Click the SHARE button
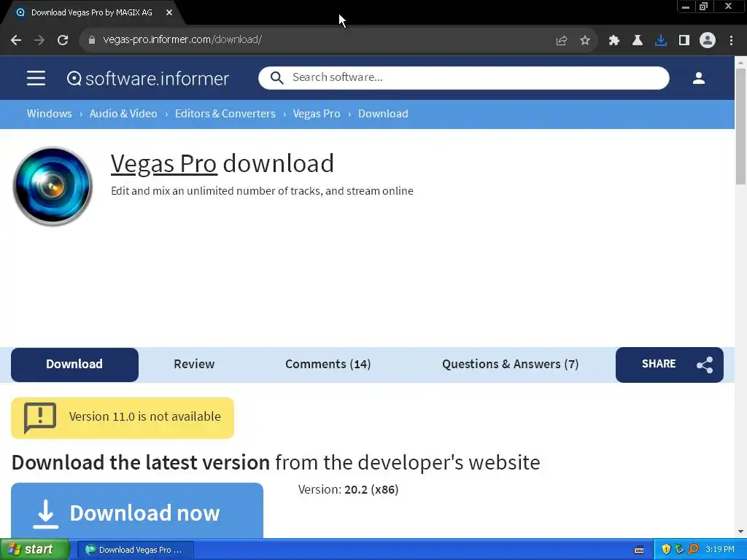The width and height of the screenshot is (747, 560). pyautogui.click(x=670, y=365)
